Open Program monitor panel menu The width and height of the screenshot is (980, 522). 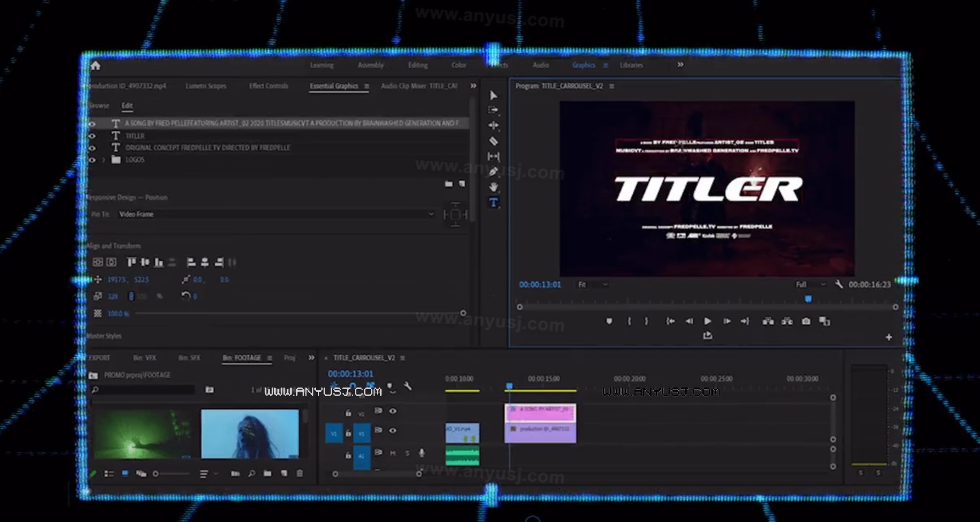612,86
